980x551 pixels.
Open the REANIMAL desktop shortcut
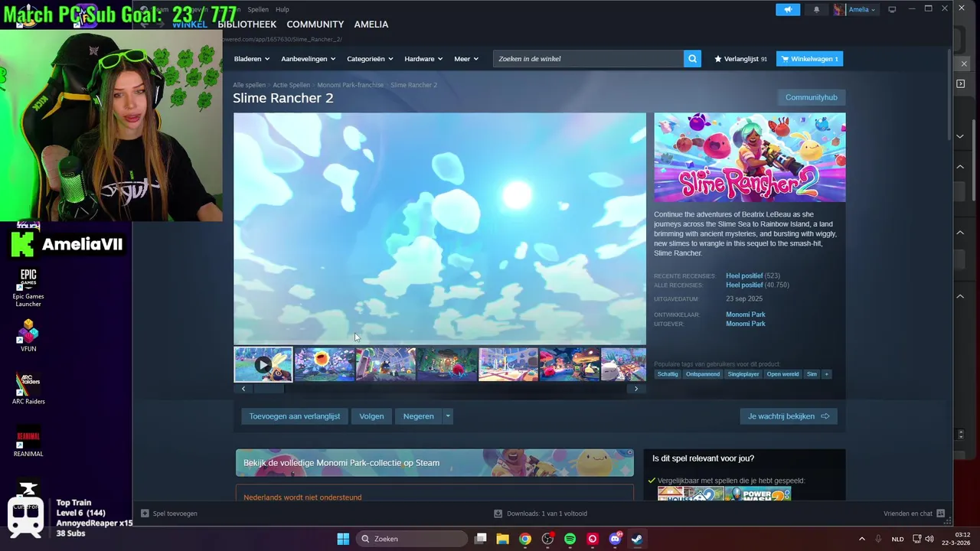[28, 441]
